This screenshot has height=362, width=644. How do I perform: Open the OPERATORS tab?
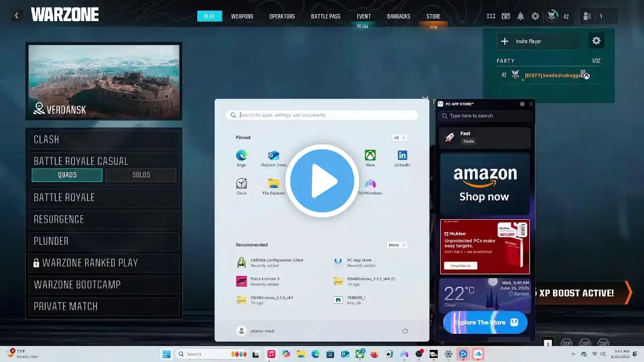point(282,16)
